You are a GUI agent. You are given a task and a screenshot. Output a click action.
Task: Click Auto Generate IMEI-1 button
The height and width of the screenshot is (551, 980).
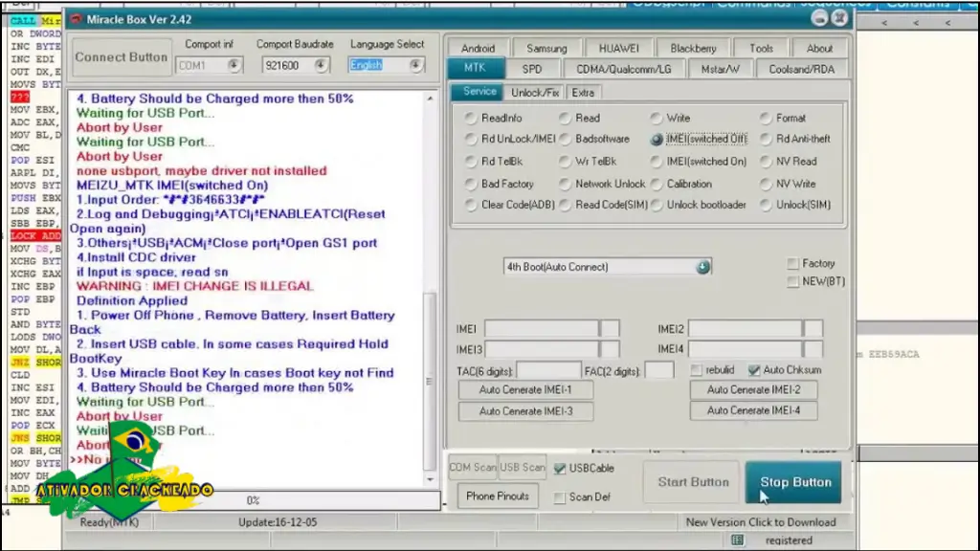tap(525, 390)
